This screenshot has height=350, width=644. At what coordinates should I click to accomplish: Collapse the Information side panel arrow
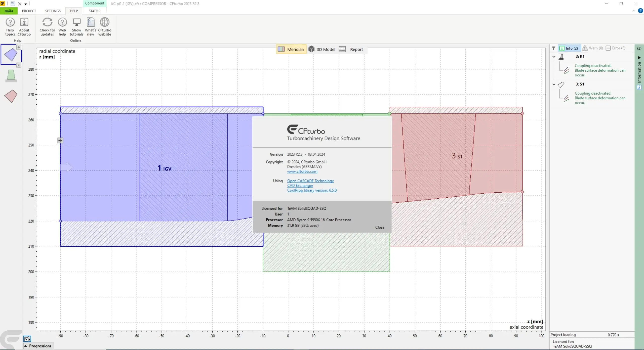(639, 58)
